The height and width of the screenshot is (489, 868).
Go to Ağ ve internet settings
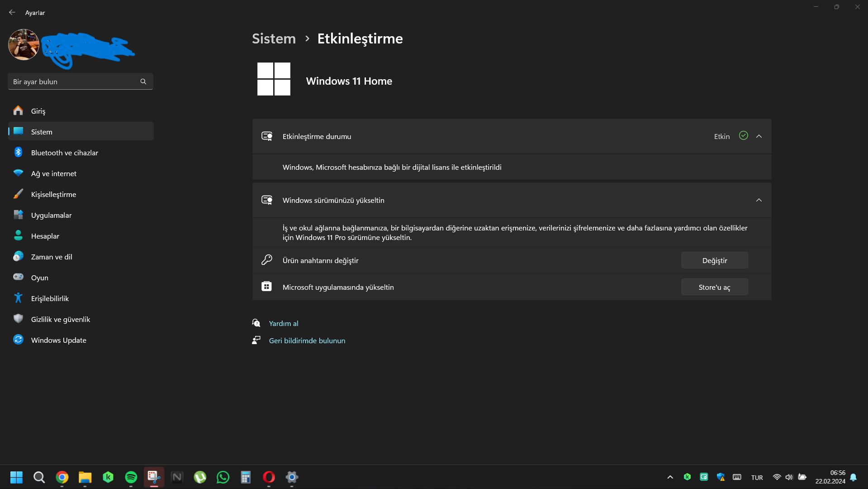coord(81,173)
